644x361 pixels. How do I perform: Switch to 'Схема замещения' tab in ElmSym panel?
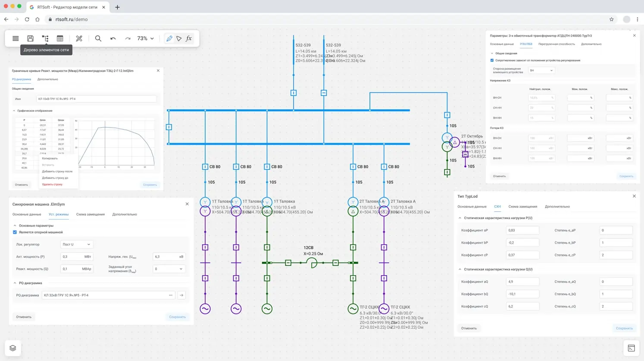pos(90,214)
